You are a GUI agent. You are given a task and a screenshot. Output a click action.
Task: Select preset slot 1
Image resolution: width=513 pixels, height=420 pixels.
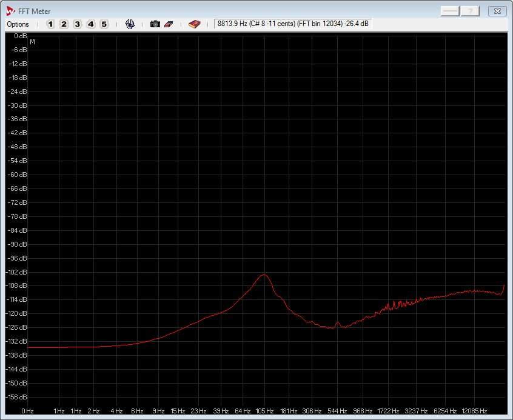click(x=50, y=24)
